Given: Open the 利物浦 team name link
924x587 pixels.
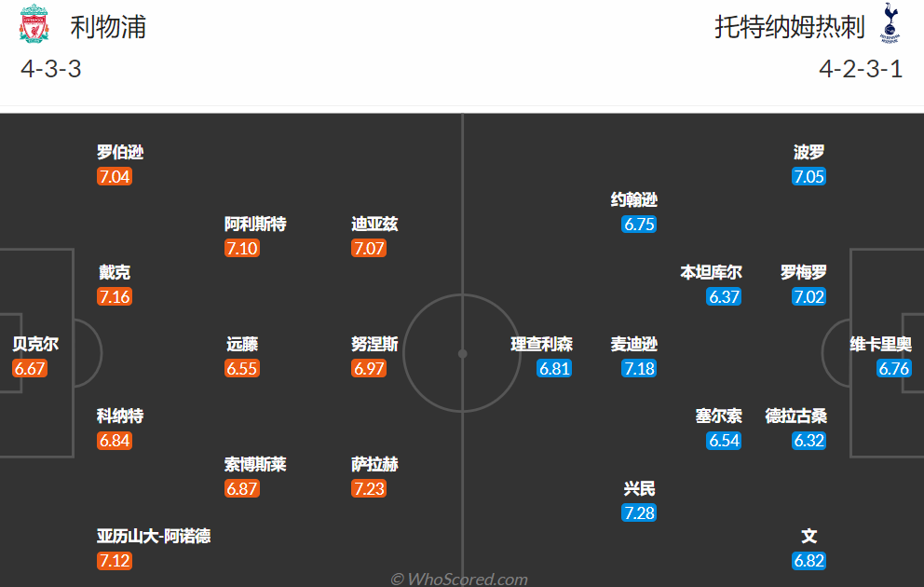Looking at the screenshot, I should tap(108, 27).
